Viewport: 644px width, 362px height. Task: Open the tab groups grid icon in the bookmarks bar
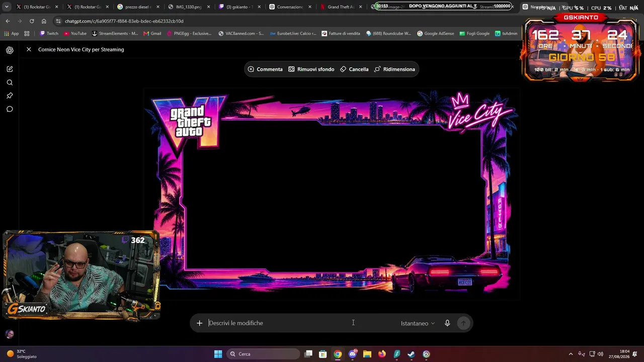[x=27, y=34]
